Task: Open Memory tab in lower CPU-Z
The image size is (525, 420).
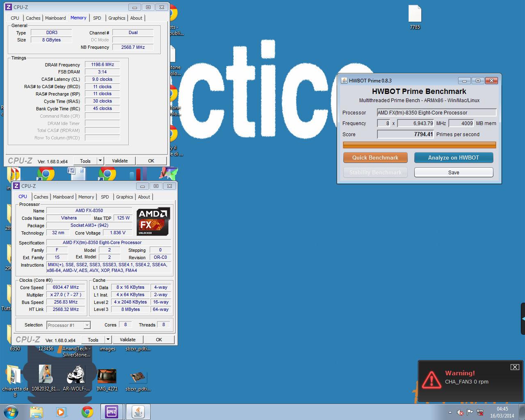Action: pos(86,197)
